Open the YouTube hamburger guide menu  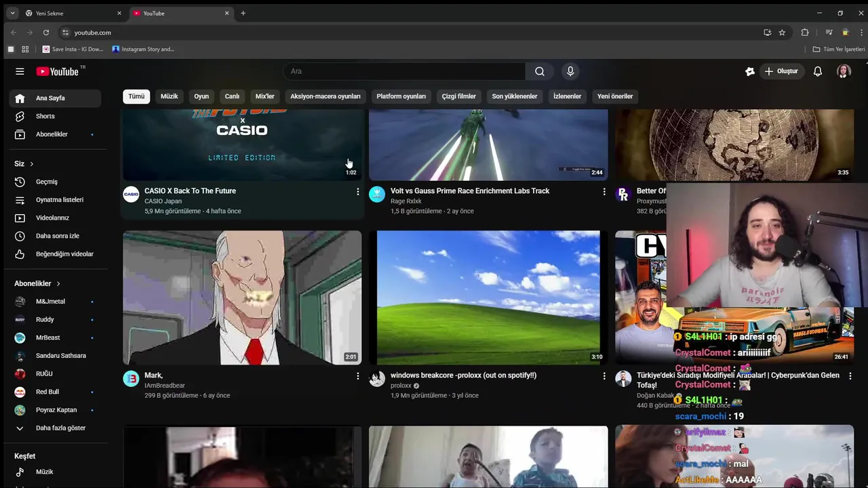click(20, 71)
